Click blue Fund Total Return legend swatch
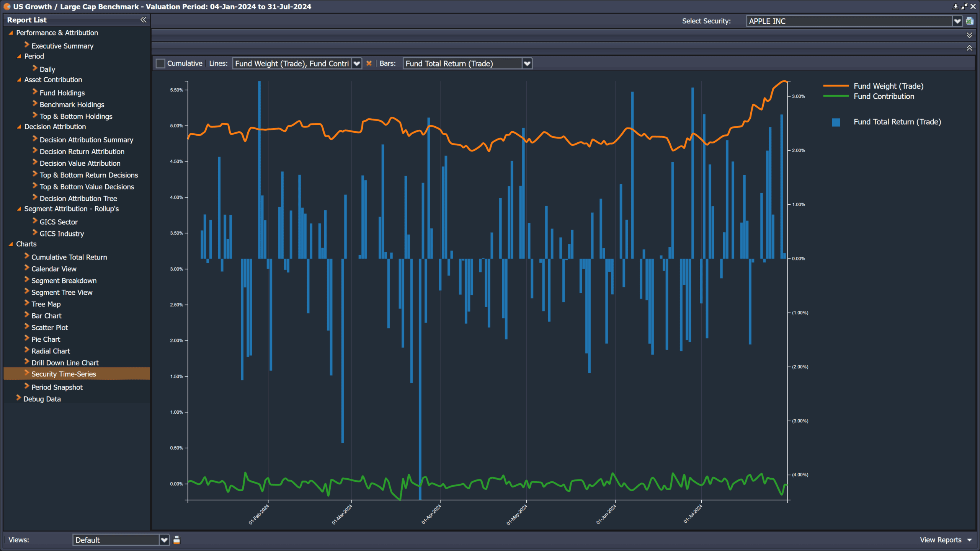The height and width of the screenshot is (551, 980). [x=836, y=122]
